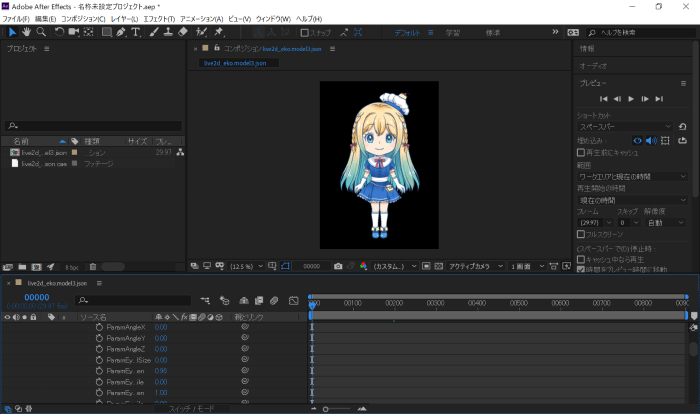Viewport: 700px width, 414px height.
Task: Open the アニメーション(A) menu
Action: [x=201, y=19]
